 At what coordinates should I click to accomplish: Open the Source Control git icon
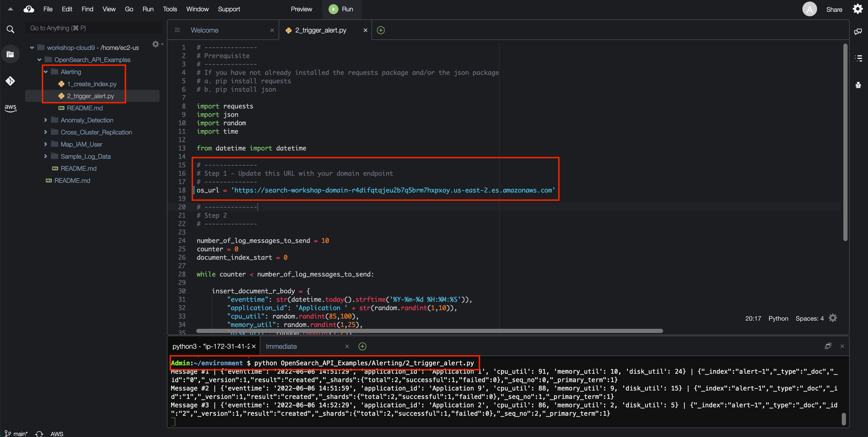(x=10, y=81)
